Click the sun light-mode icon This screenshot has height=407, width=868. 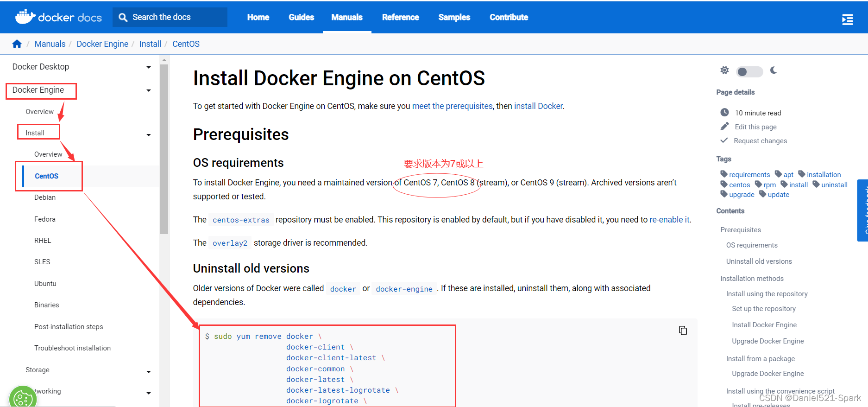pyautogui.click(x=724, y=70)
